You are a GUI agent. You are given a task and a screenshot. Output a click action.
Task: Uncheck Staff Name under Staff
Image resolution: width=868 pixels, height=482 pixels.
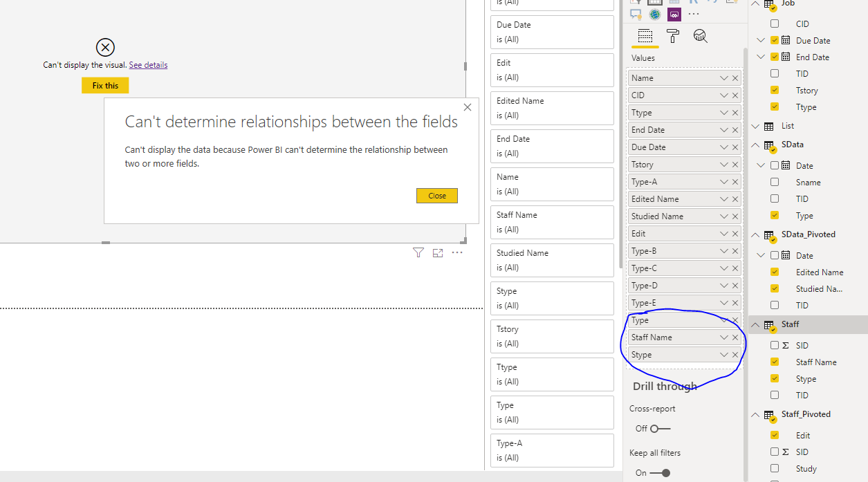tap(775, 362)
